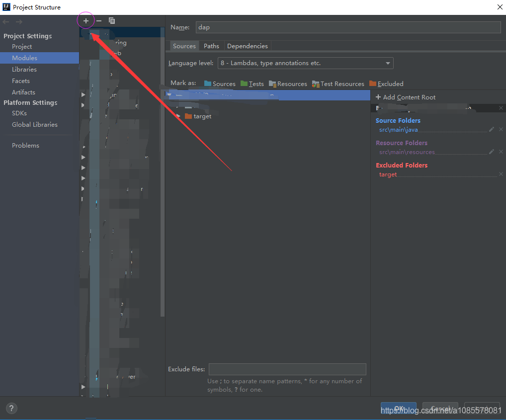Click the Cancel button
The width and height of the screenshot is (506, 420).
click(x=440, y=409)
